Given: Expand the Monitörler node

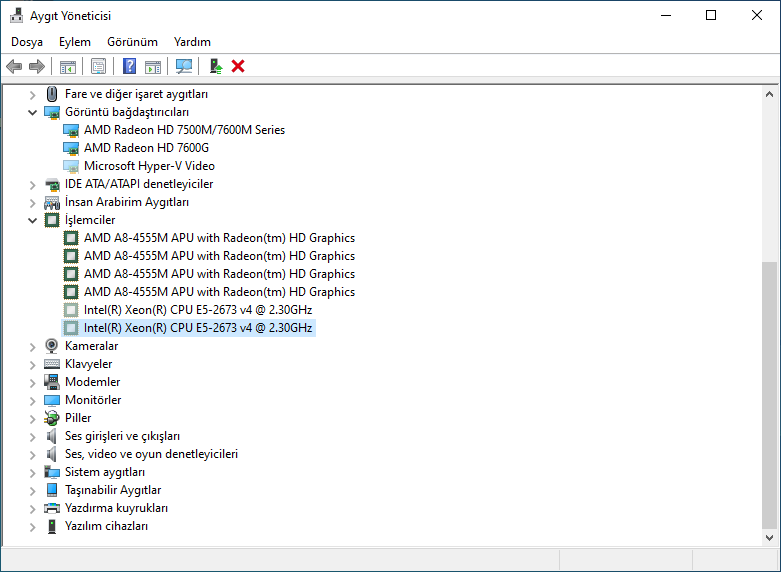Looking at the screenshot, I should click(32, 401).
